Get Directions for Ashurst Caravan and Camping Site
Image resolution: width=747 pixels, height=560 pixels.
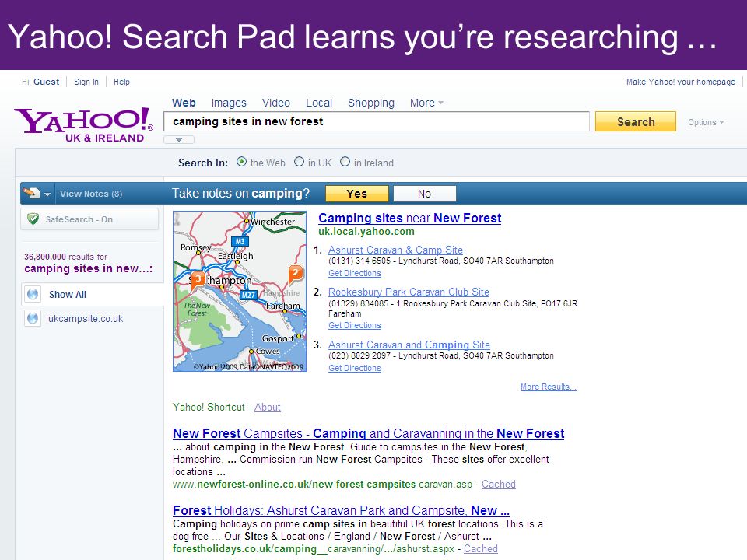point(355,368)
